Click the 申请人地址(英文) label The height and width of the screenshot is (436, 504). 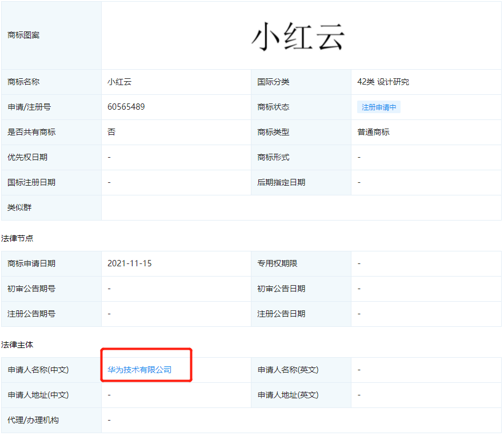tap(288, 395)
